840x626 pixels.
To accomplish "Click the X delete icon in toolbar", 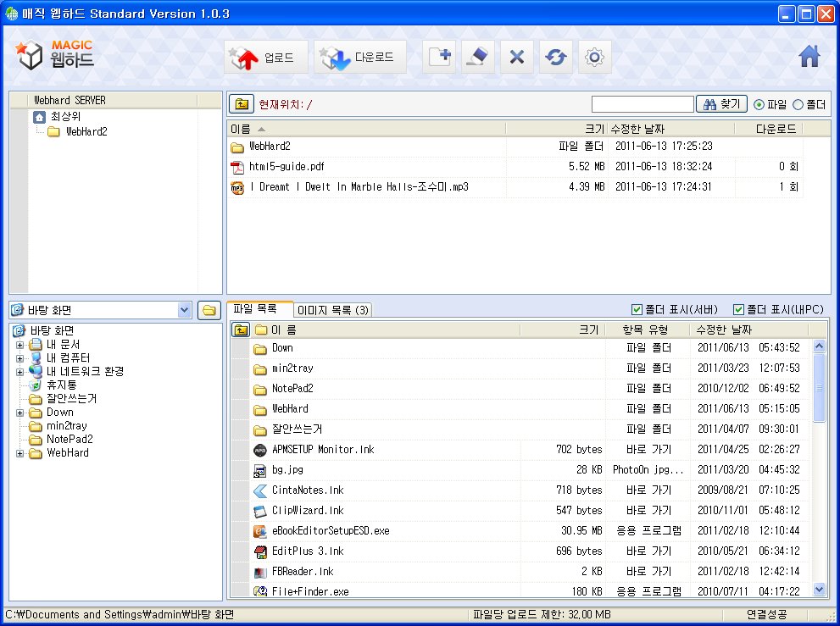I will point(517,57).
